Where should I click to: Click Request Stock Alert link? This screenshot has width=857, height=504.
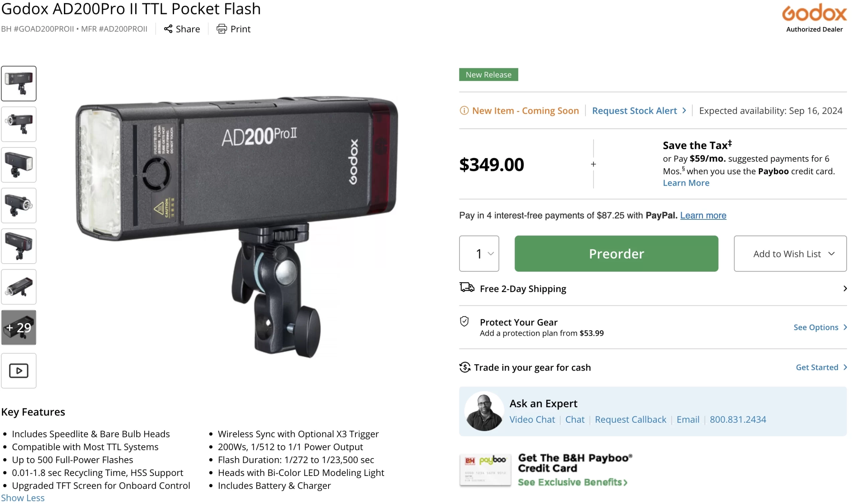click(x=635, y=111)
